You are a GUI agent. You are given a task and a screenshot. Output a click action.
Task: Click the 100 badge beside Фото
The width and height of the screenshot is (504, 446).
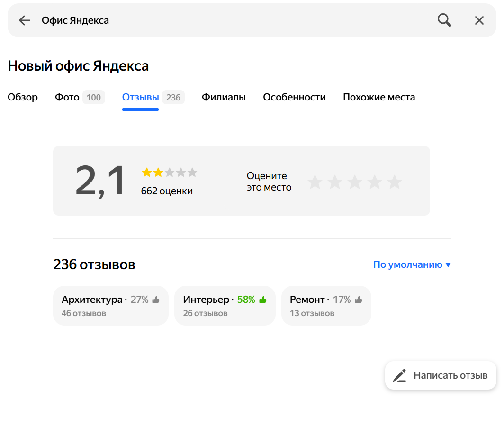[93, 98]
